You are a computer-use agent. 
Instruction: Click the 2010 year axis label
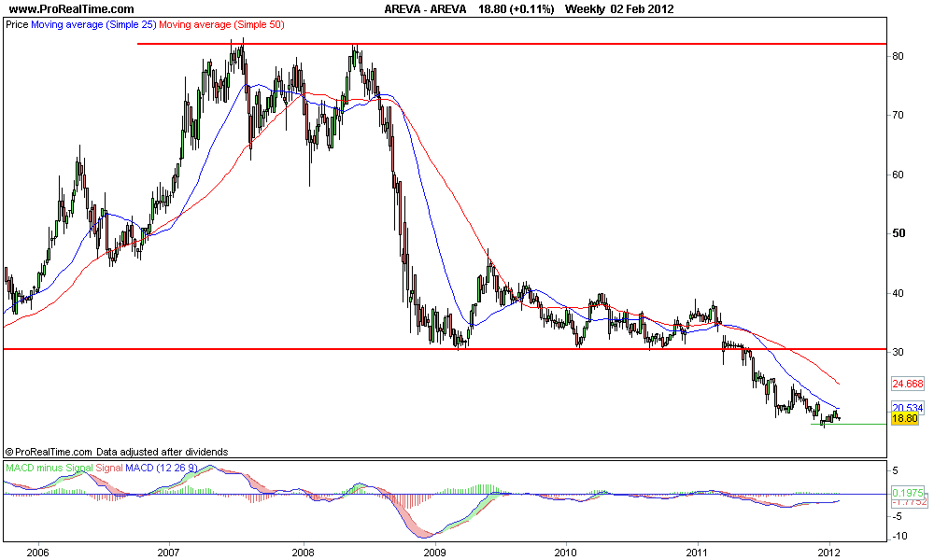(566, 552)
